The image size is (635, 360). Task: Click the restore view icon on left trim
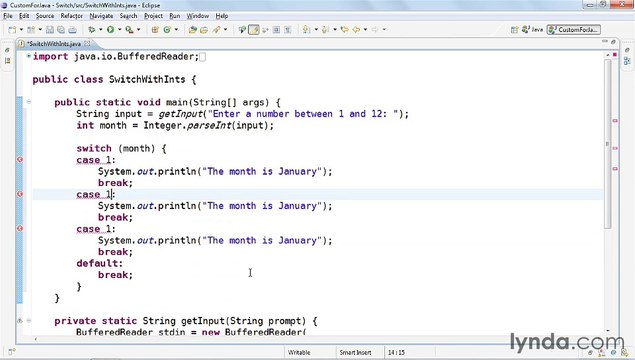click(x=7, y=50)
